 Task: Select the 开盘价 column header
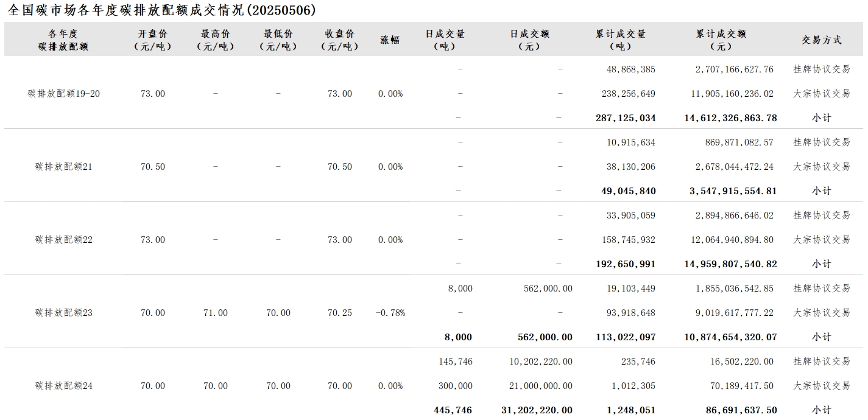click(153, 40)
